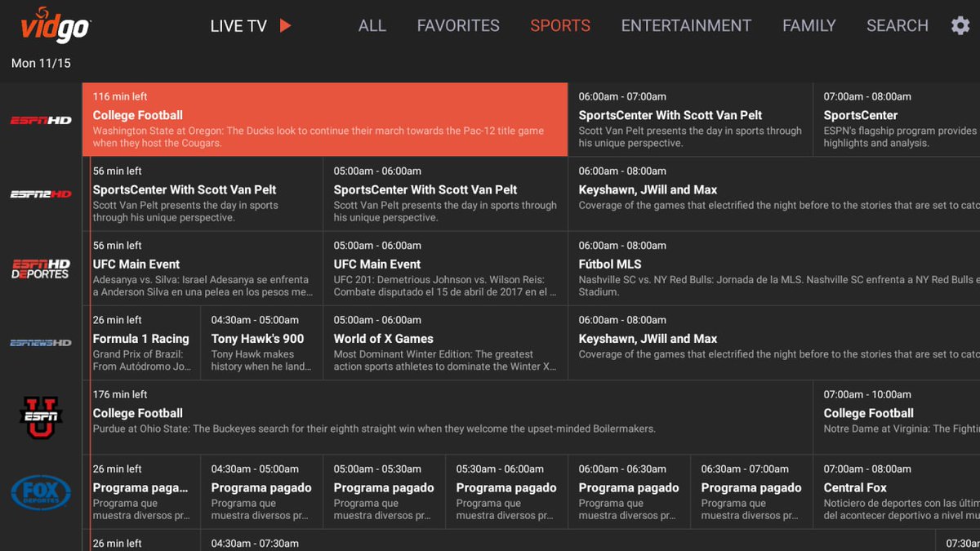Switch to the FAMILY tab
This screenshot has width=980, height=551.
(x=808, y=25)
